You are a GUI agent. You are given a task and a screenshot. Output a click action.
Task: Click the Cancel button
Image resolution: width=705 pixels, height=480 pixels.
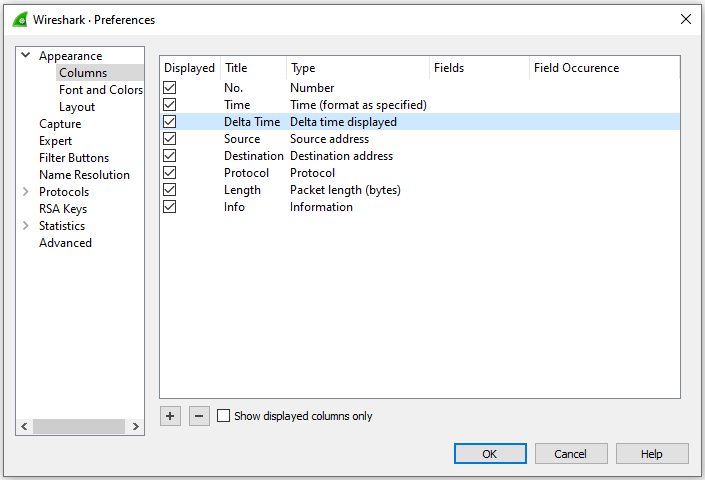[571, 454]
